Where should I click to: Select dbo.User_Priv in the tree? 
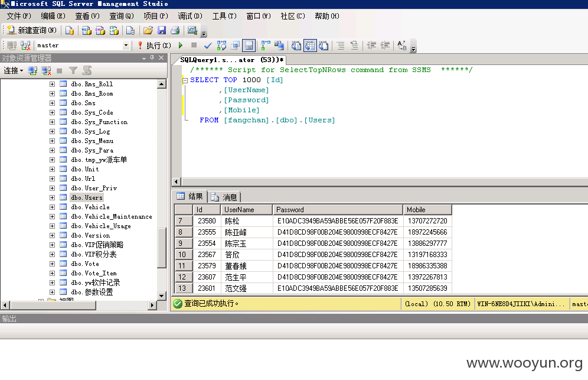click(x=94, y=188)
